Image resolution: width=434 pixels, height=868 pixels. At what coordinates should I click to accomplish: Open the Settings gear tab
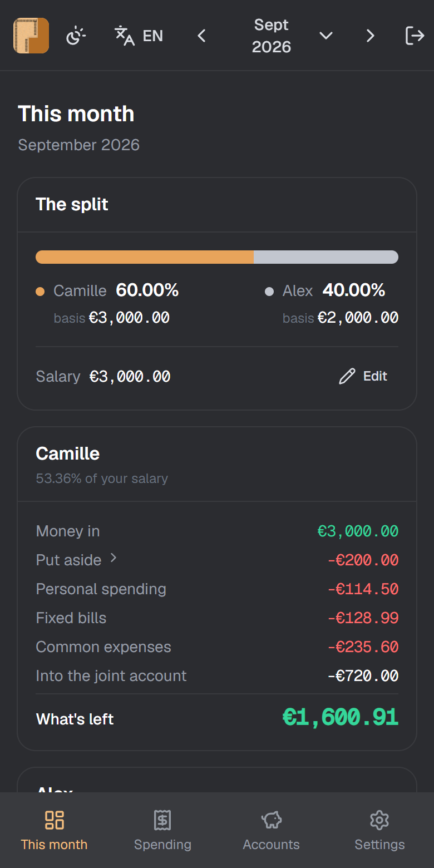(x=379, y=831)
